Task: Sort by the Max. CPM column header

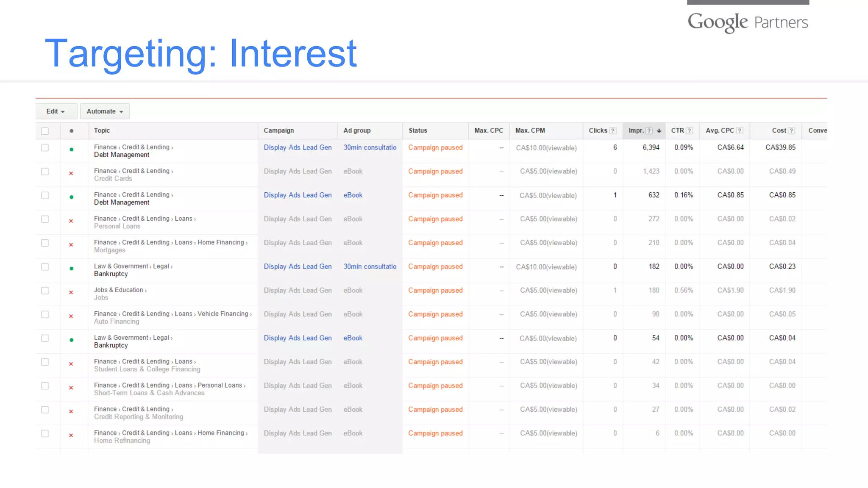Action: pos(530,130)
